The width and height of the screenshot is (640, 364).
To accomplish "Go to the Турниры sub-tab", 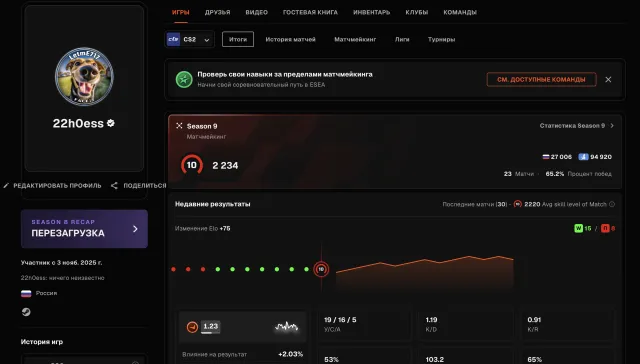I will click(x=441, y=40).
